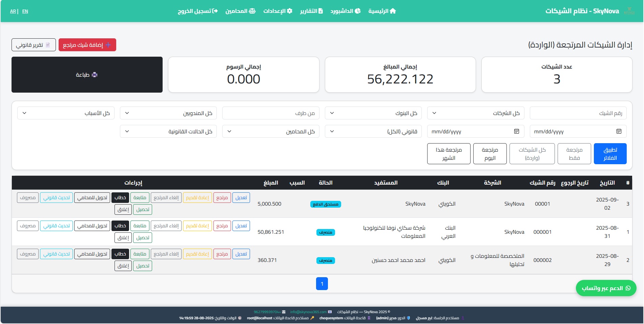Click the إضافة شيك مرتجع button
The height and width of the screenshot is (324, 644).
[87, 45]
